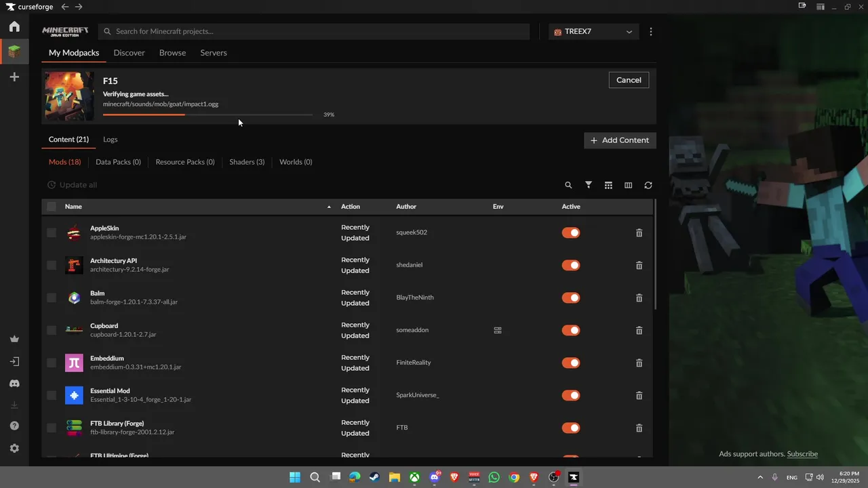Switch to grid view layout icon
The image size is (868, 488).
tap(608, 185)
